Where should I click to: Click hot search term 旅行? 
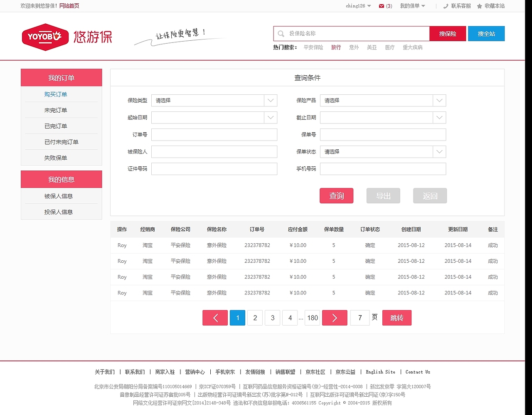click(x=336, y=47)
